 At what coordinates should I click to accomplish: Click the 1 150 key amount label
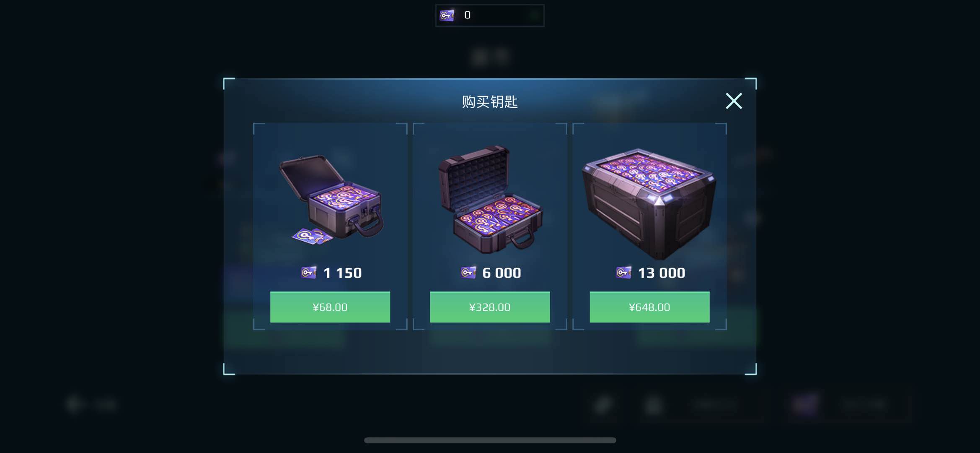tap(343, 273)
